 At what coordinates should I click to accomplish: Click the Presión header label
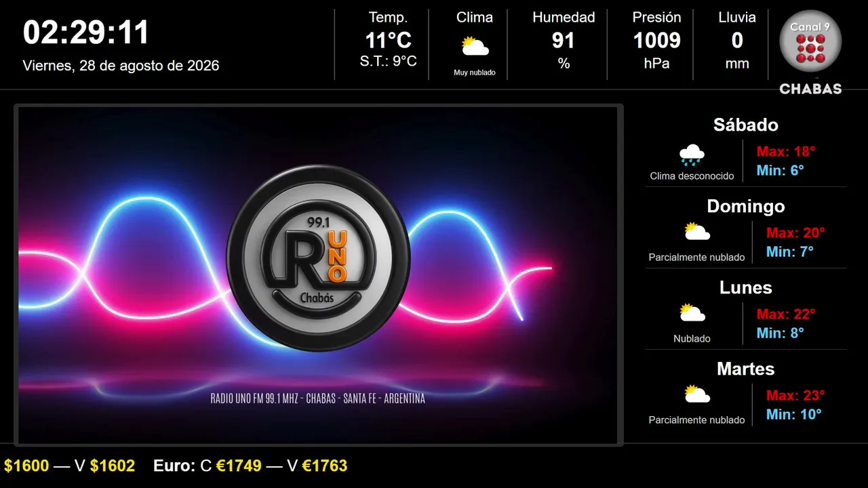click(x=656, y=18)
